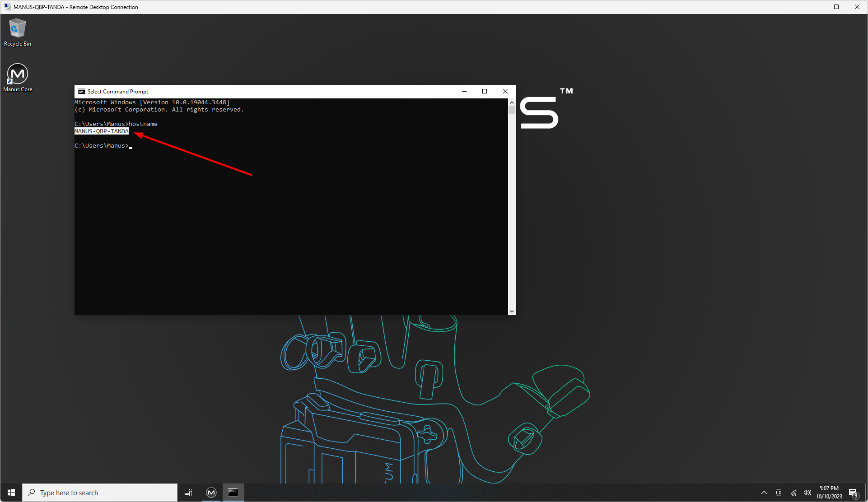Click the Command Prompt scrollbar down arrow

pos(512,311)
